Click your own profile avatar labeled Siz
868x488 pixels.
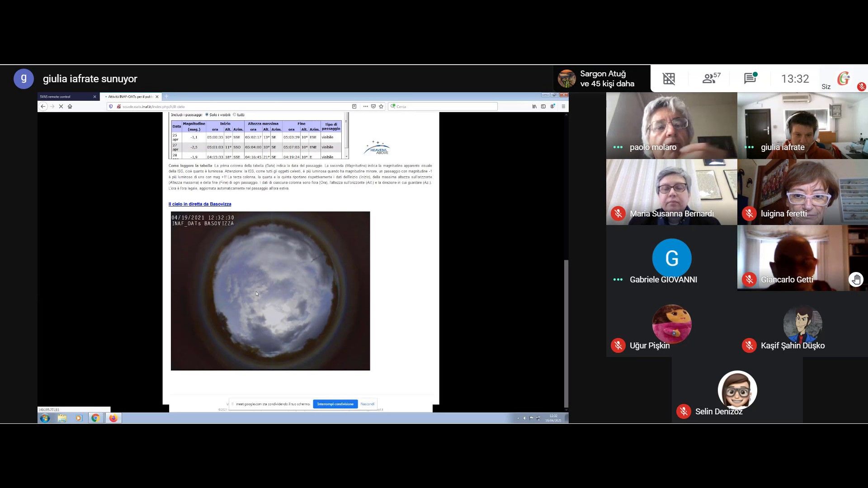[844, 79]
